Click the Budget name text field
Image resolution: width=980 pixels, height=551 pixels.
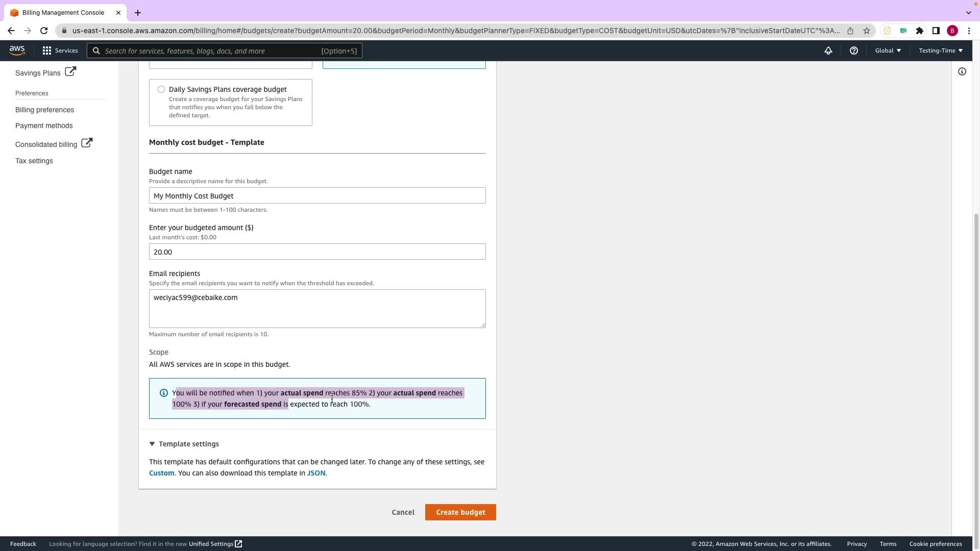coord(317,196)
